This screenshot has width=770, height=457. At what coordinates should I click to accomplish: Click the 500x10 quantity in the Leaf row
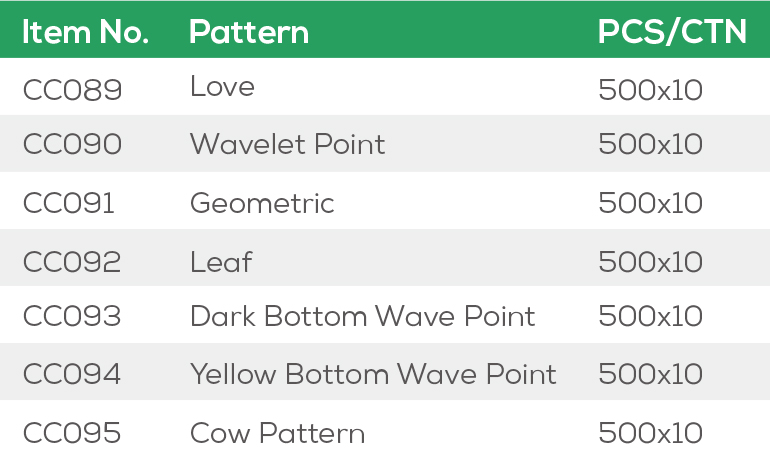pos(650,262)
